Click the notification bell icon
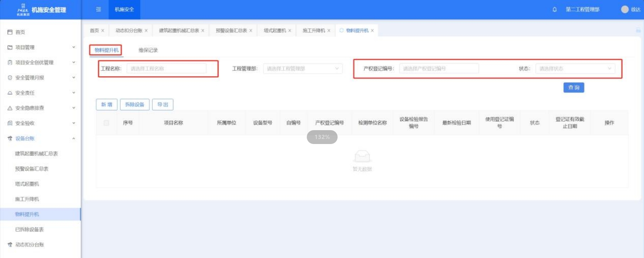The width and height of the screenshot is (644, 258). [555, 9]
